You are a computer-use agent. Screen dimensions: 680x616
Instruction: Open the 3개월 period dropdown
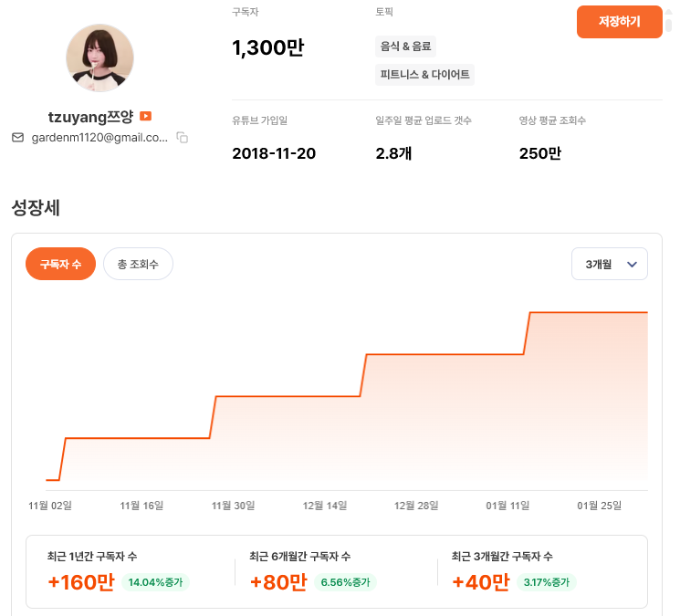(609, 264)
